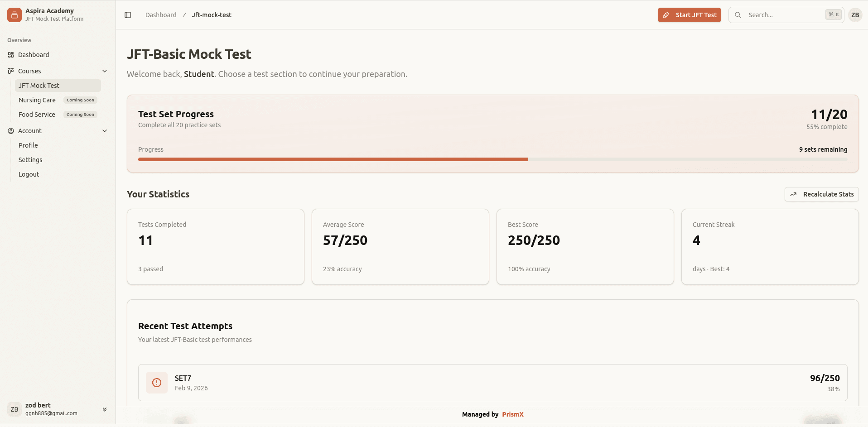Click the '3 passed' text
This screenshot has width=868, height=427.
150,269
